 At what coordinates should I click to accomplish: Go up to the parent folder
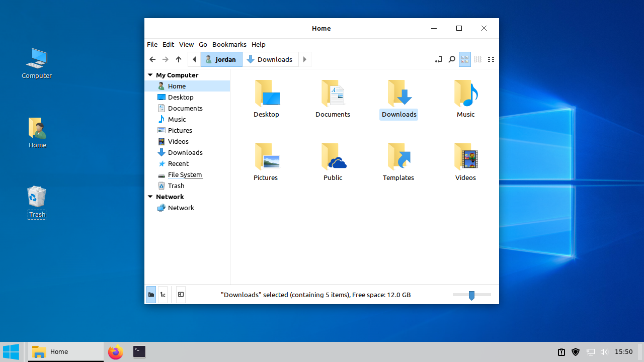click(x=178, y=59)
